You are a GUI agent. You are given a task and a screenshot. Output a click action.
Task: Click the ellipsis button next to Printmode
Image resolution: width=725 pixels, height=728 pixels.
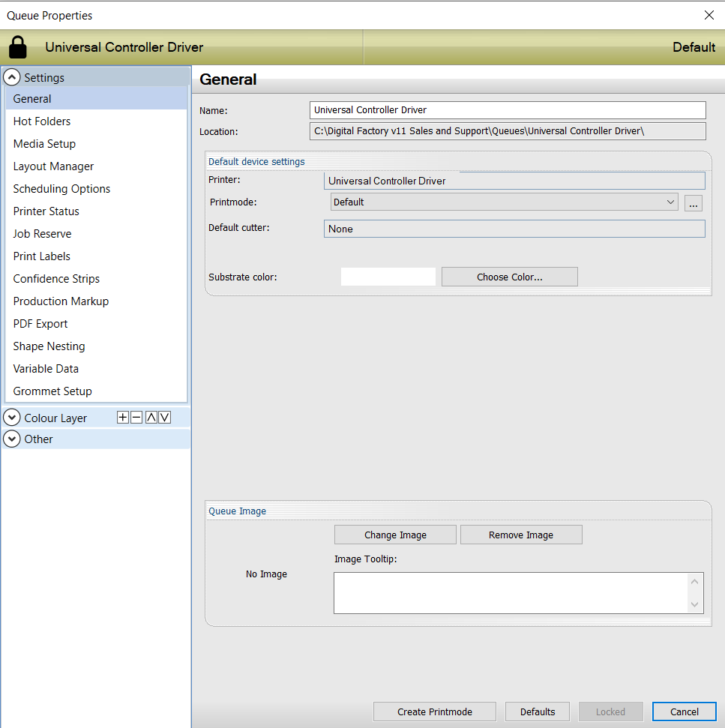[x=694, y=202]
